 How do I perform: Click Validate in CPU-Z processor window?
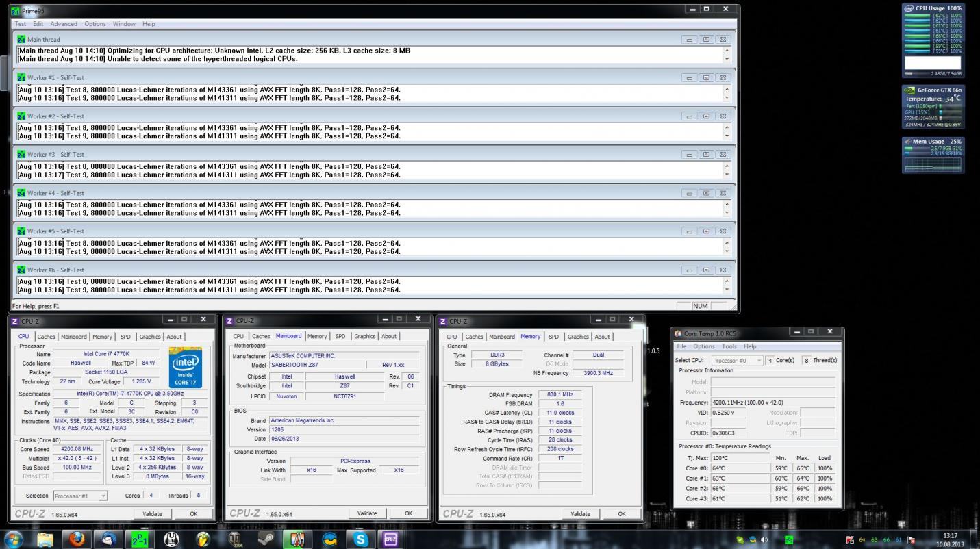(152, 513)
